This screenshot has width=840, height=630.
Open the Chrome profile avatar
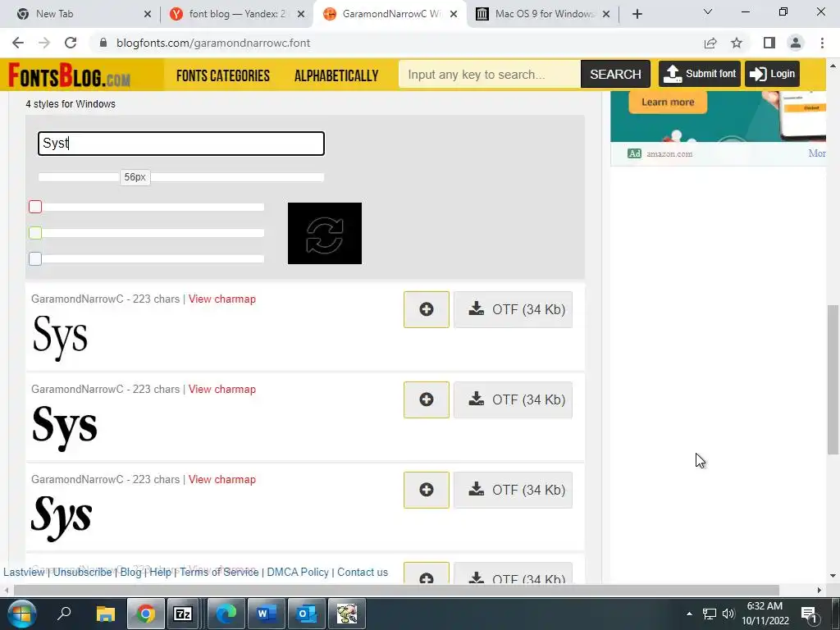click(x=796, y=43)
